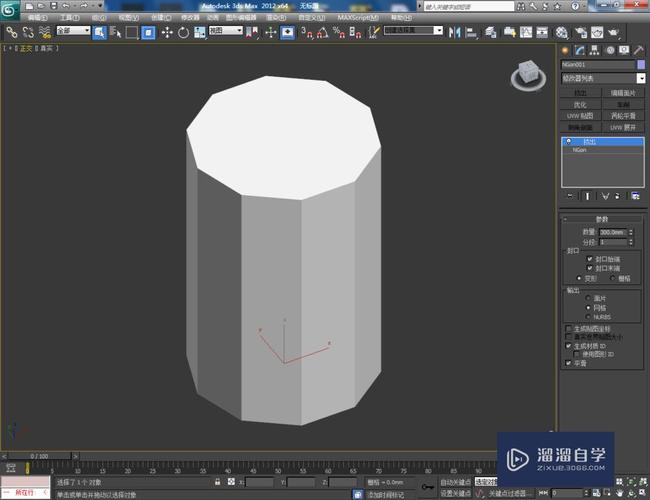This screenshot has height=500, width=650.
Task: Click the Align tool icon
Action: point(471,32)
